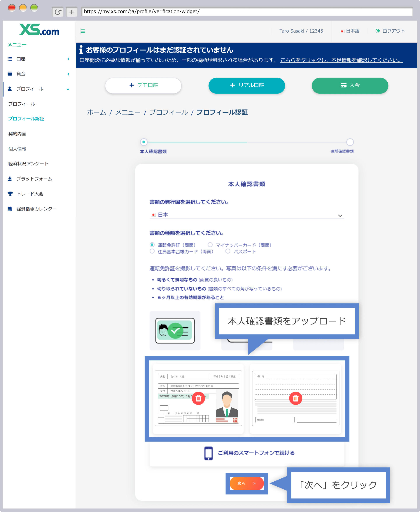Select マイナンバーカード（両面） radio button
This screenshot has width=420, height=512.
coord(210,245)
